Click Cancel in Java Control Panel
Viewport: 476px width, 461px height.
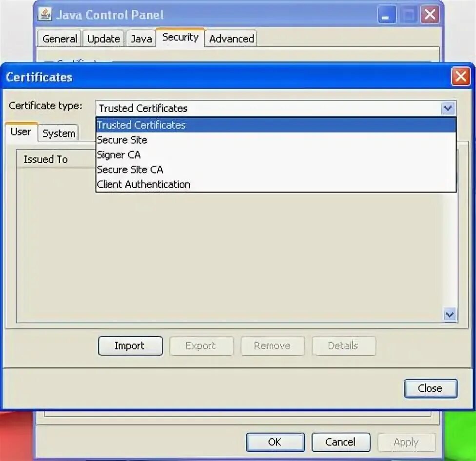(340, 442)
